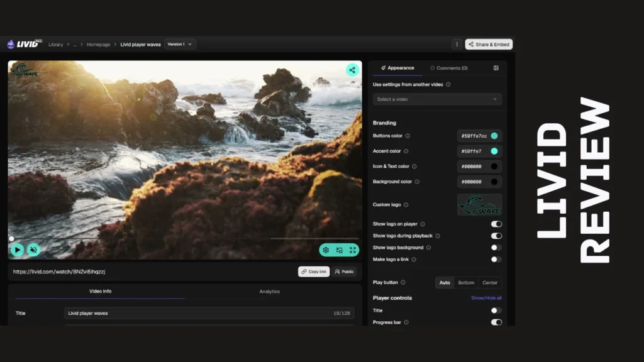This screenshot has height=362, width=644.
Task: Switch to the Analytics tab
Action: 269,292
